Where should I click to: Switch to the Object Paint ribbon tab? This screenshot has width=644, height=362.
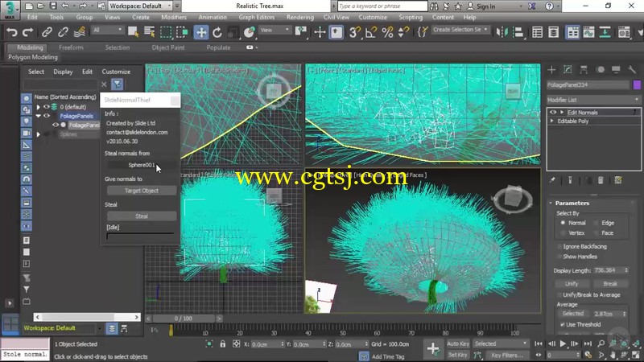[x=168, y=47]
